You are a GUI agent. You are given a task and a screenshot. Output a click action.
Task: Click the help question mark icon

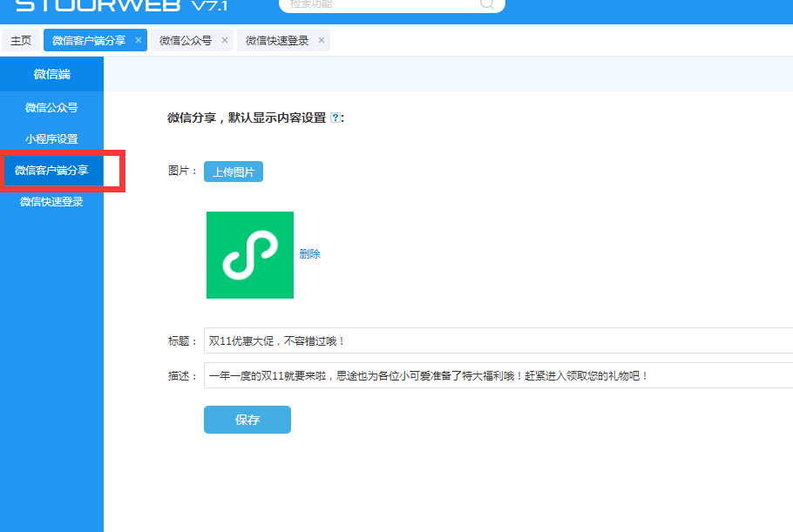click(335, 118)
